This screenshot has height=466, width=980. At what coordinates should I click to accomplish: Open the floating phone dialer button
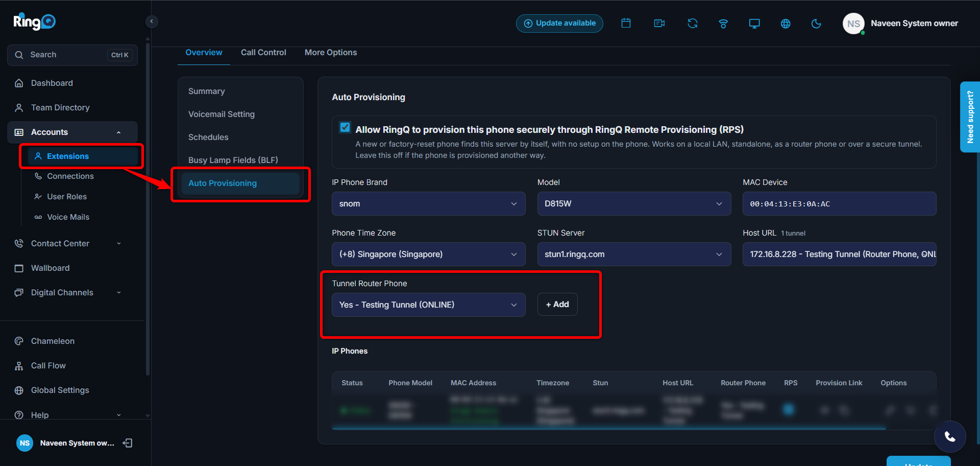[950, 436]
